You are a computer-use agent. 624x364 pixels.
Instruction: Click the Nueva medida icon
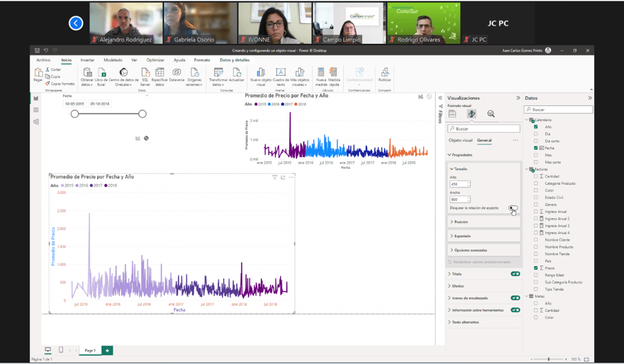coord(321,73)
